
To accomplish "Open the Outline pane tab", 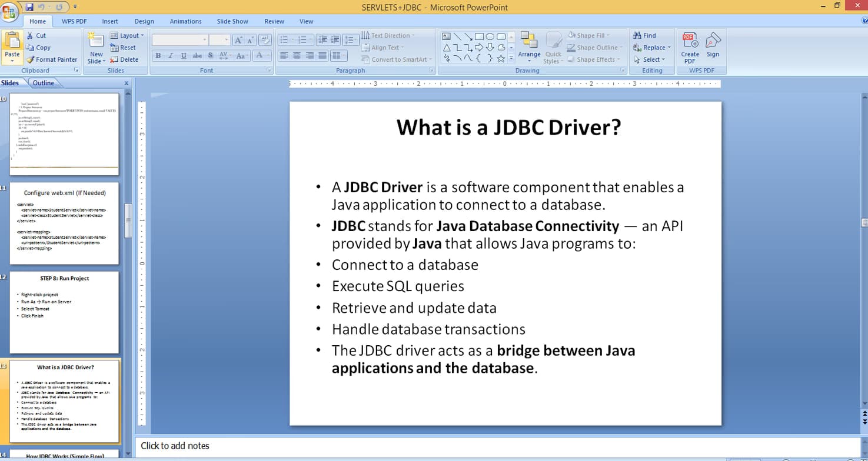I will 44,83.
